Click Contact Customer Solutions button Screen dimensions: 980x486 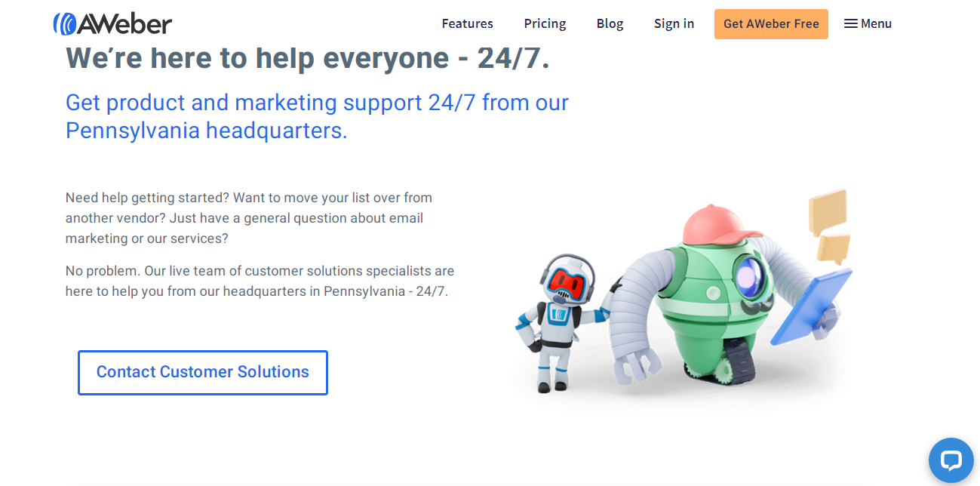[203, 372]
